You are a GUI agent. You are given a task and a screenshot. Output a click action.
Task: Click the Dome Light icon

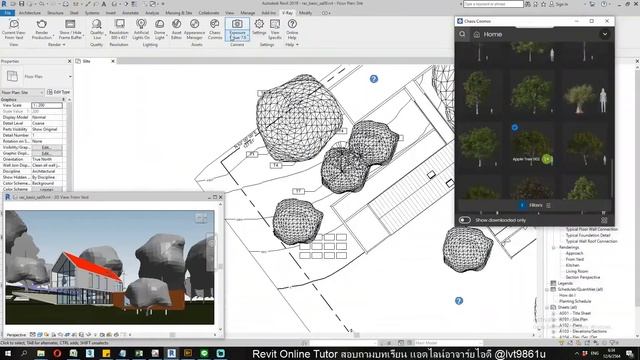(160, 24)
